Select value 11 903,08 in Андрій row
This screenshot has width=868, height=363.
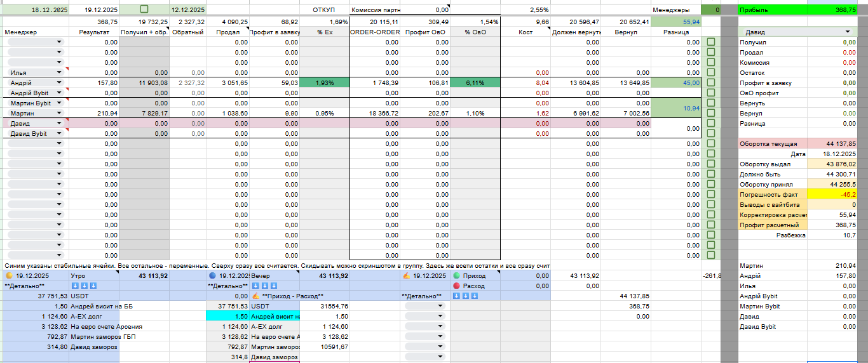click(x=144, y=82)
